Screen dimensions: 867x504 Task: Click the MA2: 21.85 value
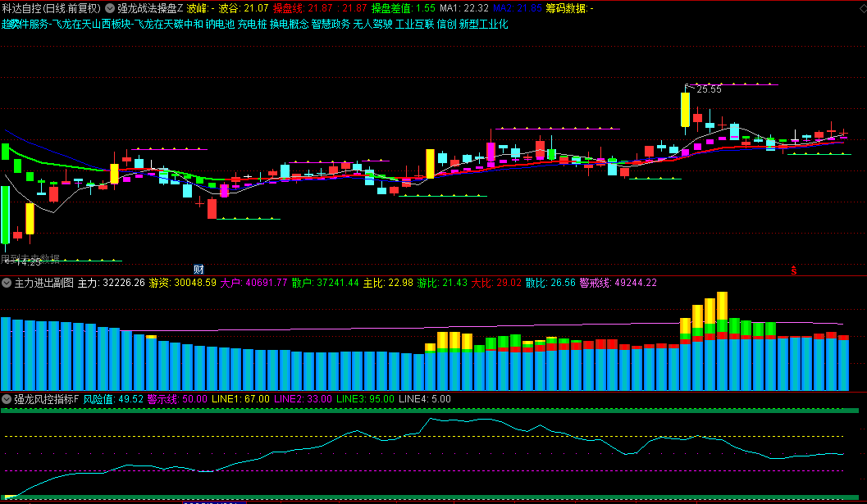click(x=518, y=8)
